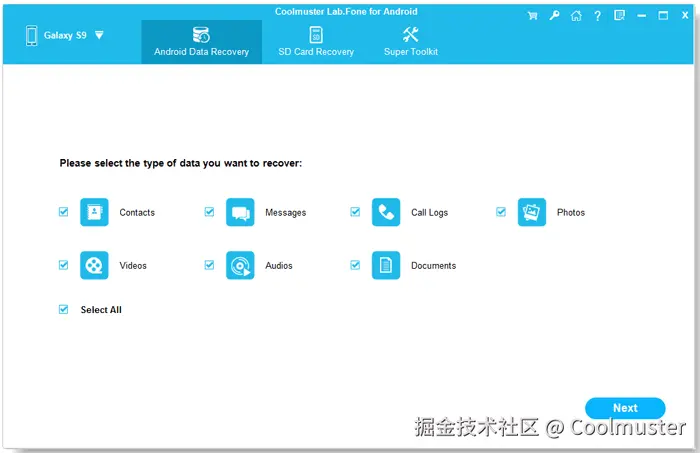700x453 pixels.
Task: Click the Videos label text
Action: click(x=133, y=266)
